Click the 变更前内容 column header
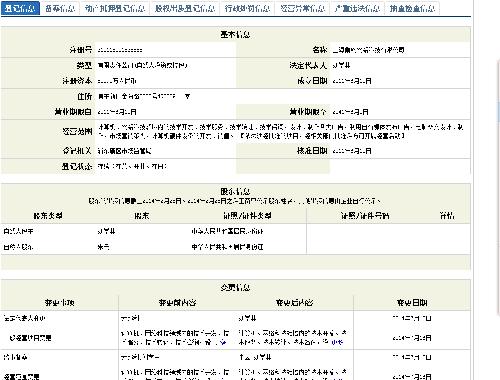Image resolution: width=500 pixels, height=380 pixels. pos(177,303)
